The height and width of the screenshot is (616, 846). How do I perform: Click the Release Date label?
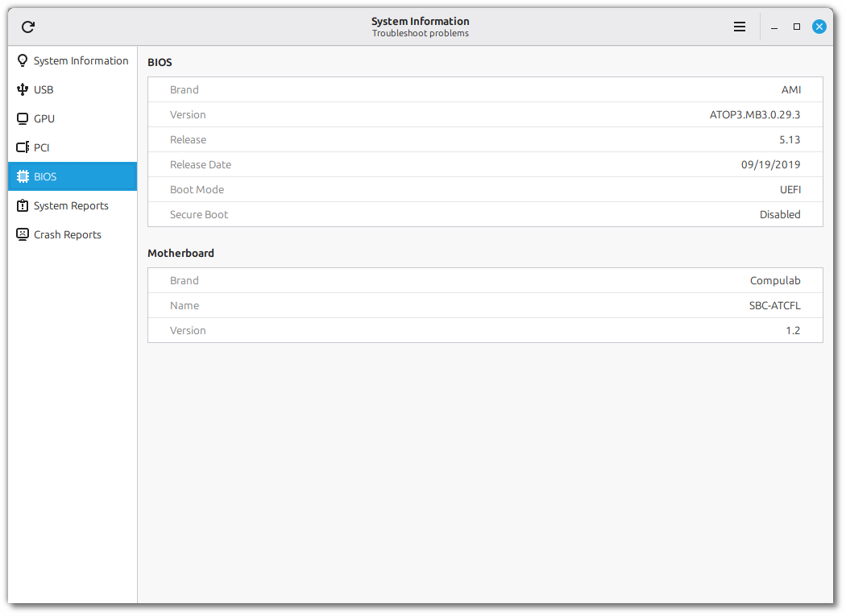pyautogui.click(x=201, y=164)
